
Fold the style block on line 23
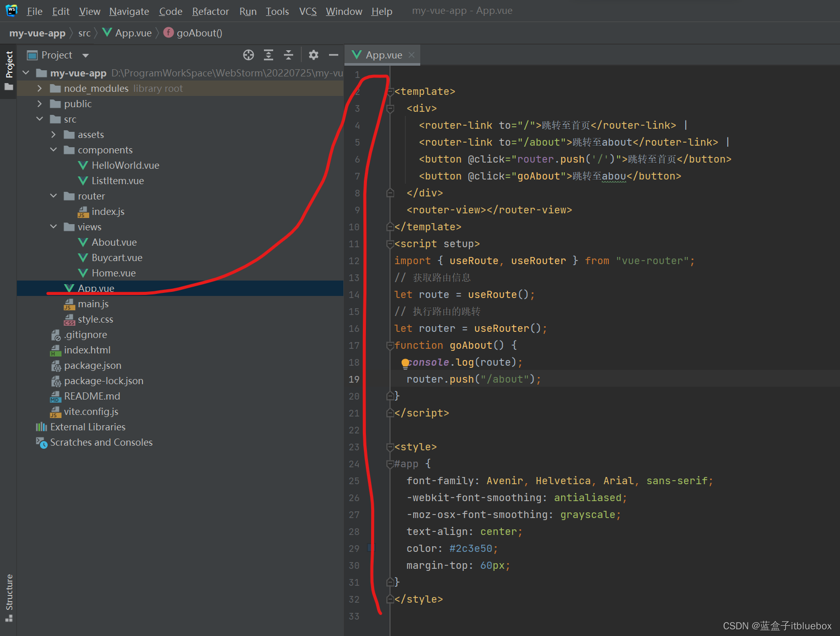click(390, 447)
